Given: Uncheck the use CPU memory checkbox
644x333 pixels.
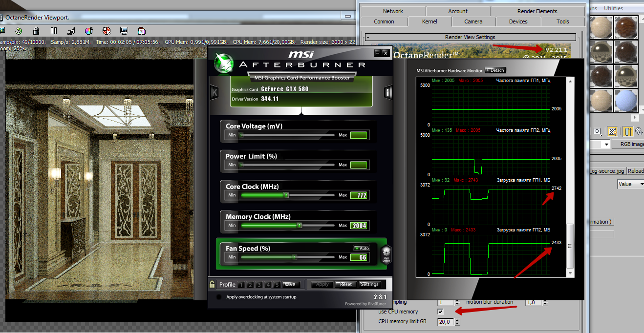Looking at the screenshot, I should (x=441, y=312).
